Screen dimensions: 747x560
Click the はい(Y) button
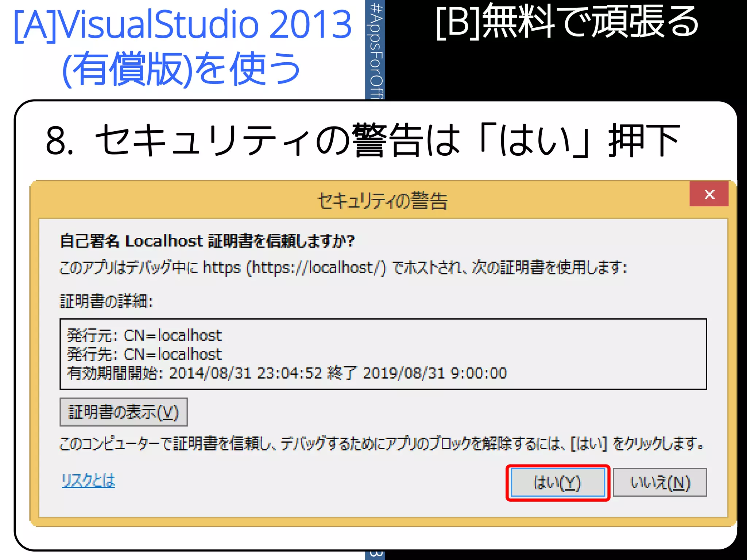click(x=558, y=483)
